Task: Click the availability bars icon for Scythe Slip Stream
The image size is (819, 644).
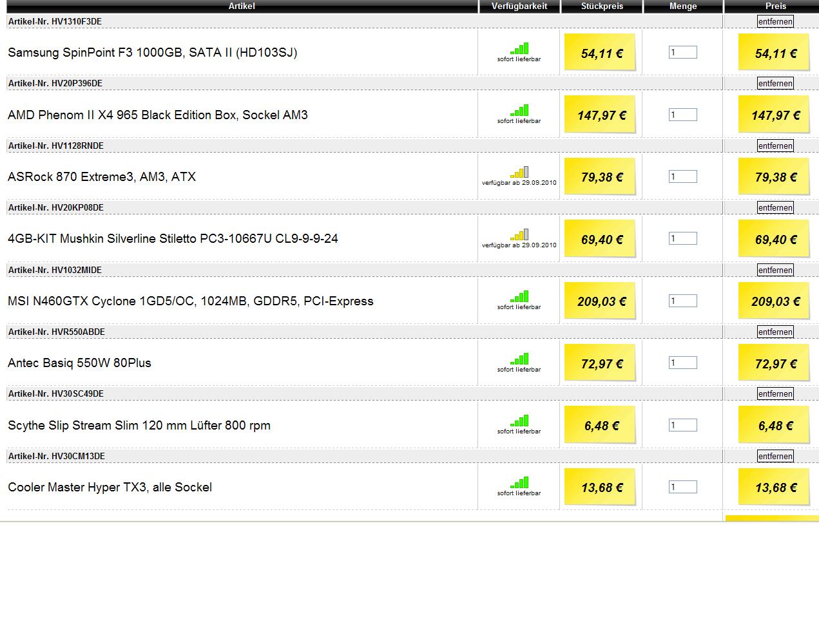Action: (519, 421)
